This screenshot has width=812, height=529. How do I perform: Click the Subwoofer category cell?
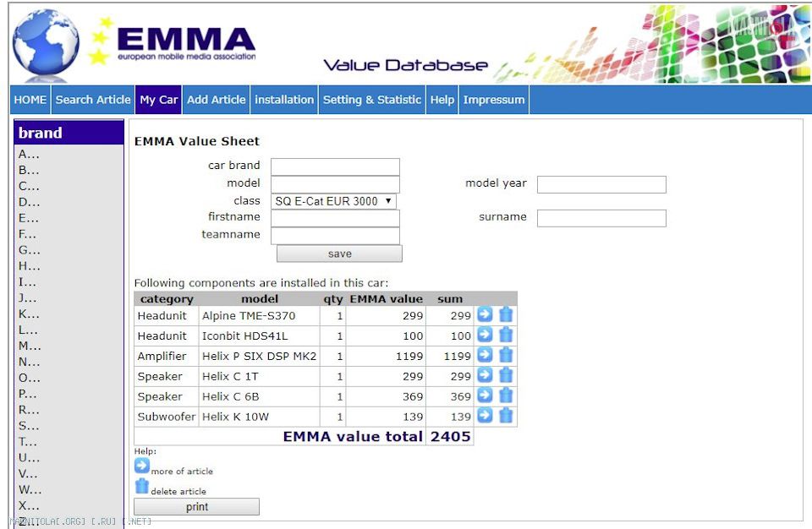click(x=167, y=417)
